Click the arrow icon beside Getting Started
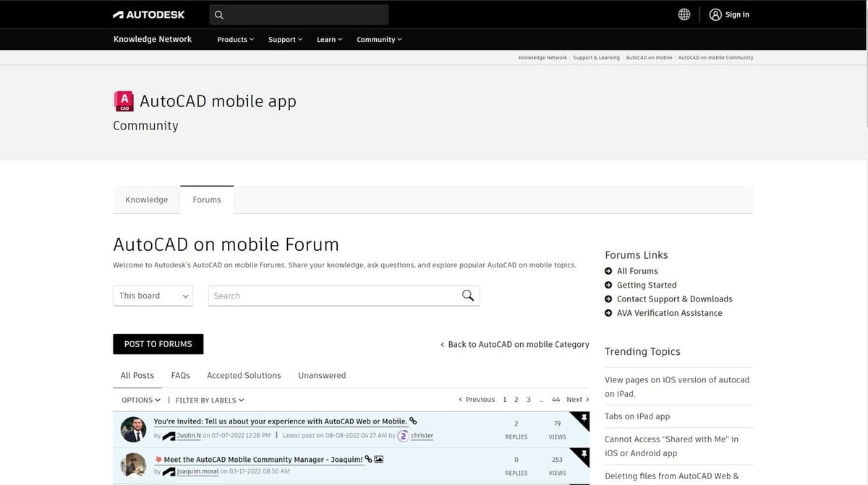Image resolution: width=868 pixels, height=485 pixels. click(608, 285)
